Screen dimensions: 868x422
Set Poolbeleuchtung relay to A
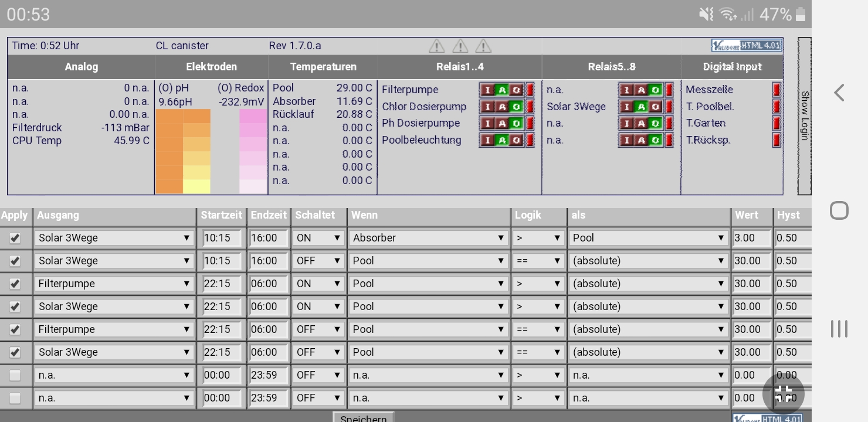[x=501, y=140]
